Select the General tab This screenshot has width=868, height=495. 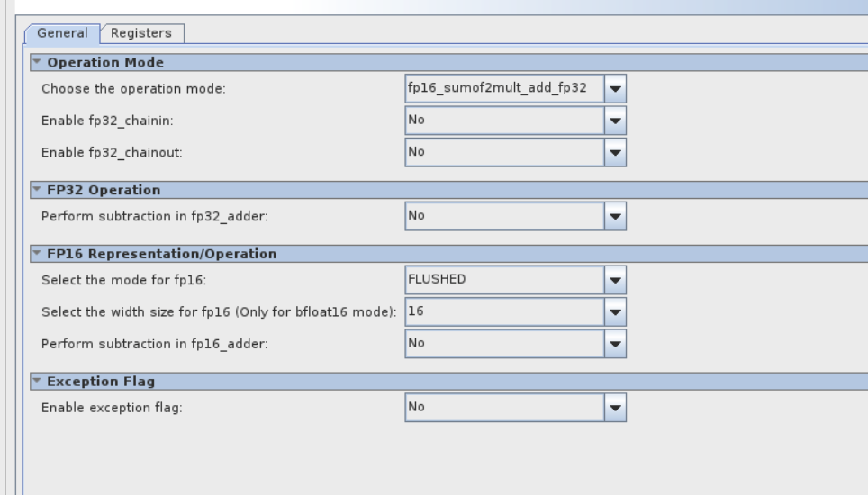(62, 33)
